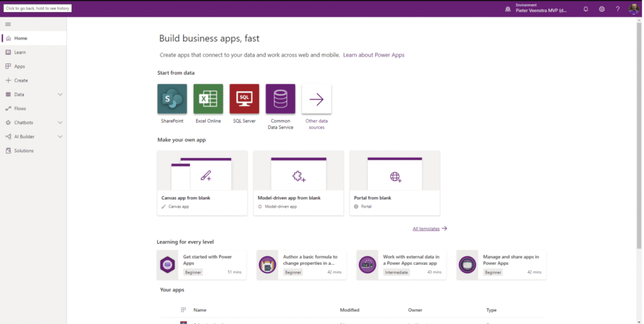This screenshot has width=644, height=324.
Task: Click the Author a basic formula icon
Action: pyautogui.click(x=267, y=265)
